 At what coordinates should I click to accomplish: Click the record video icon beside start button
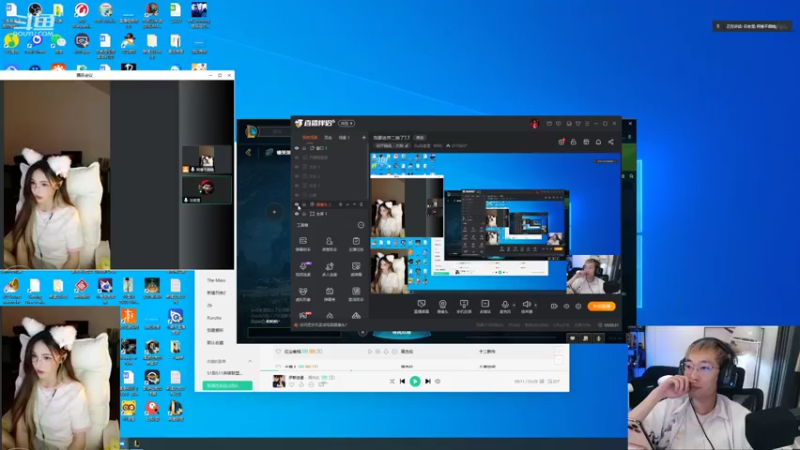[554, 306]
